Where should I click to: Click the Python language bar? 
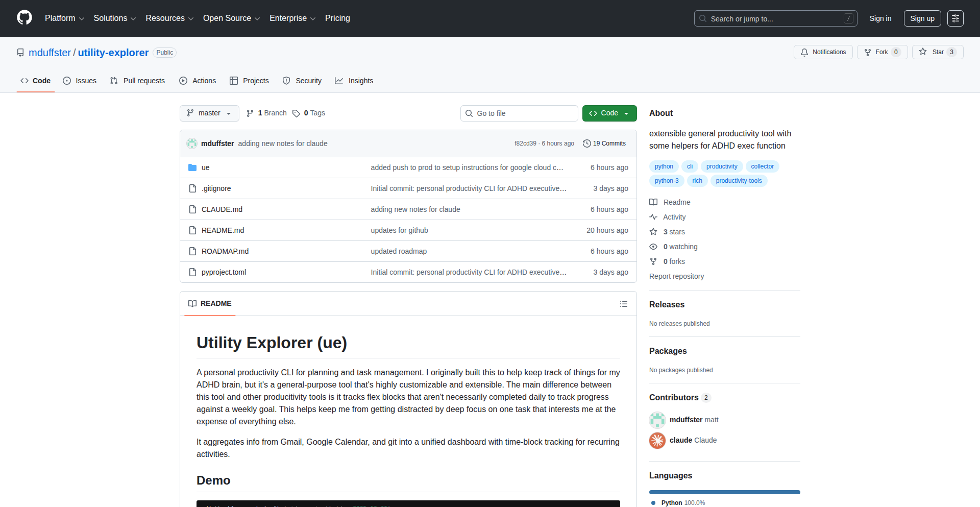[724, 492]
